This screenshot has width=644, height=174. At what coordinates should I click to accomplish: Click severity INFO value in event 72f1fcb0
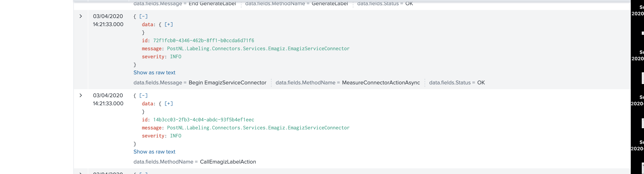point(175,57)
